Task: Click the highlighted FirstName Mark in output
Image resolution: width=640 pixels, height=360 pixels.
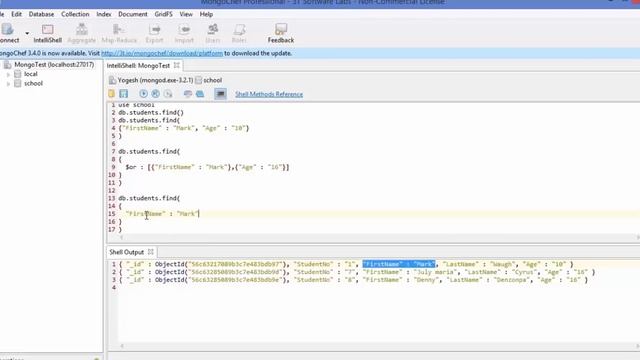Action: pyautogui.click(x=399, y=264)
